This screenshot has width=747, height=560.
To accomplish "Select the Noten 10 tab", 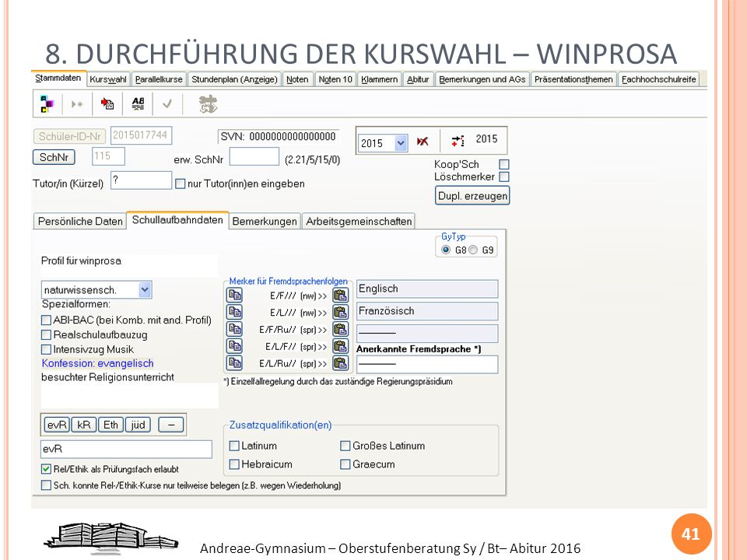I will [x=335, y=79].
